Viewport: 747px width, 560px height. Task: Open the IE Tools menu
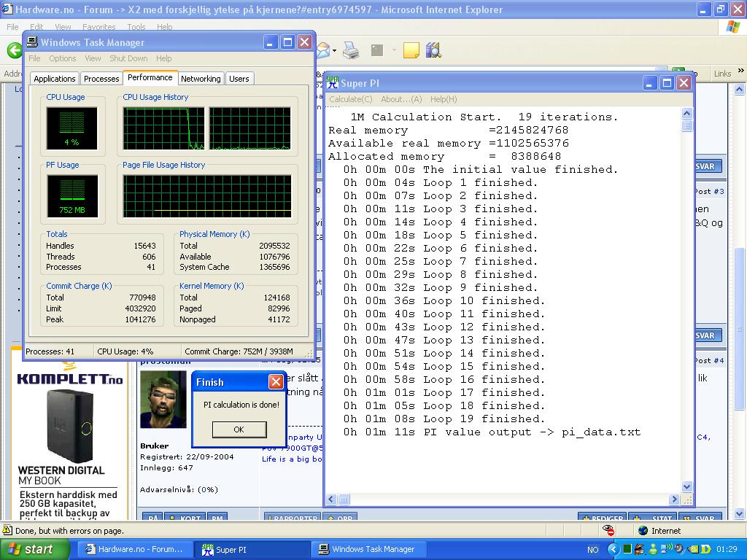click(136, 27)
